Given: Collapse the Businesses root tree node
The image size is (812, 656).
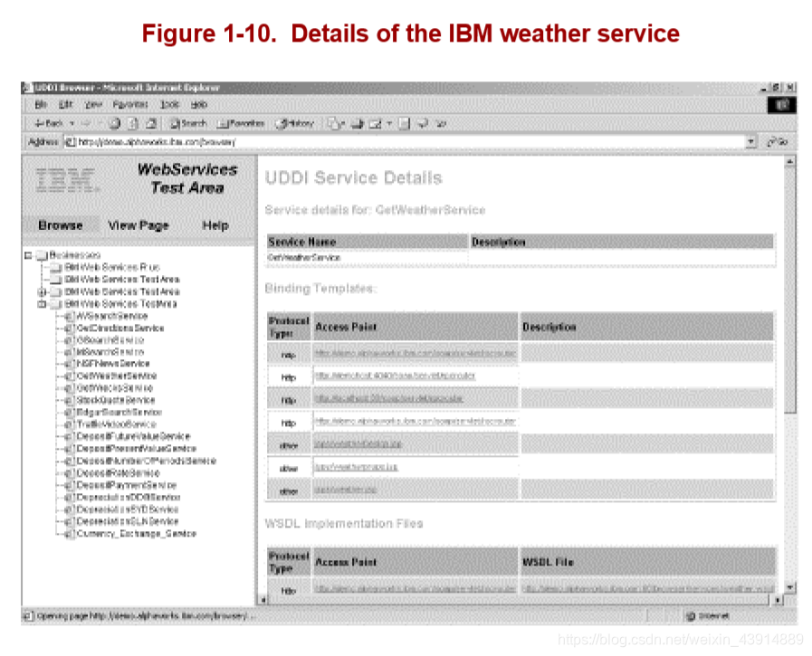Looking at the screenshot, I should [x=28, y=255].
